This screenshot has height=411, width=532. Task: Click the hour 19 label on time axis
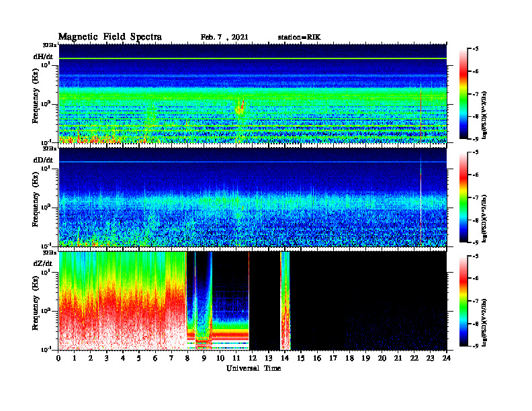click(365, 359)
